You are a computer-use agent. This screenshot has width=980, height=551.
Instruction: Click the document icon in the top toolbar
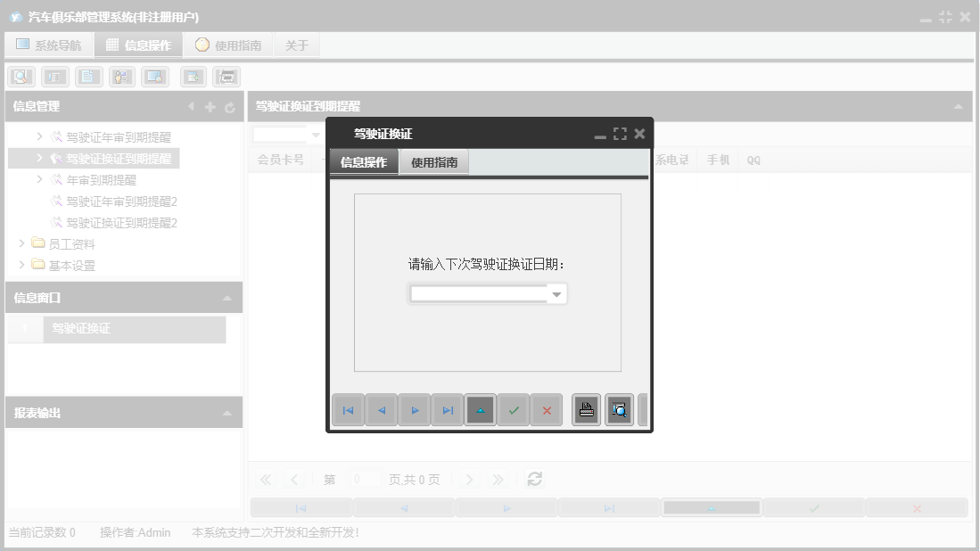point(87,76)
